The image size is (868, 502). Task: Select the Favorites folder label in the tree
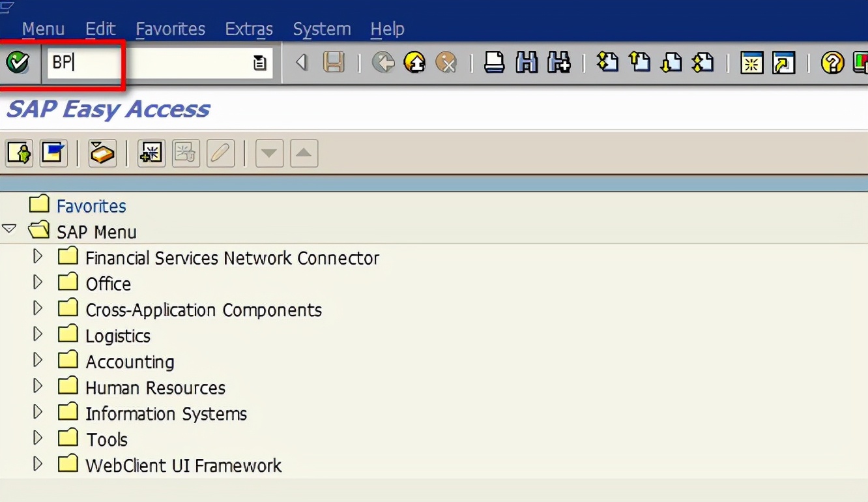coord(91,206)
